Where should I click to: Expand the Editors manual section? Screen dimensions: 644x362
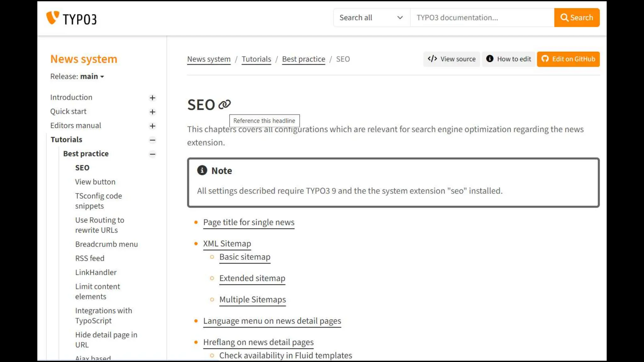[153, 126]
